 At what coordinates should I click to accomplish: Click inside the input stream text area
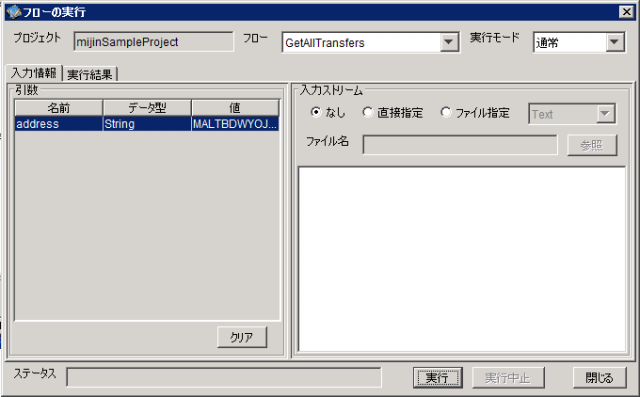[x=462, y=259]
